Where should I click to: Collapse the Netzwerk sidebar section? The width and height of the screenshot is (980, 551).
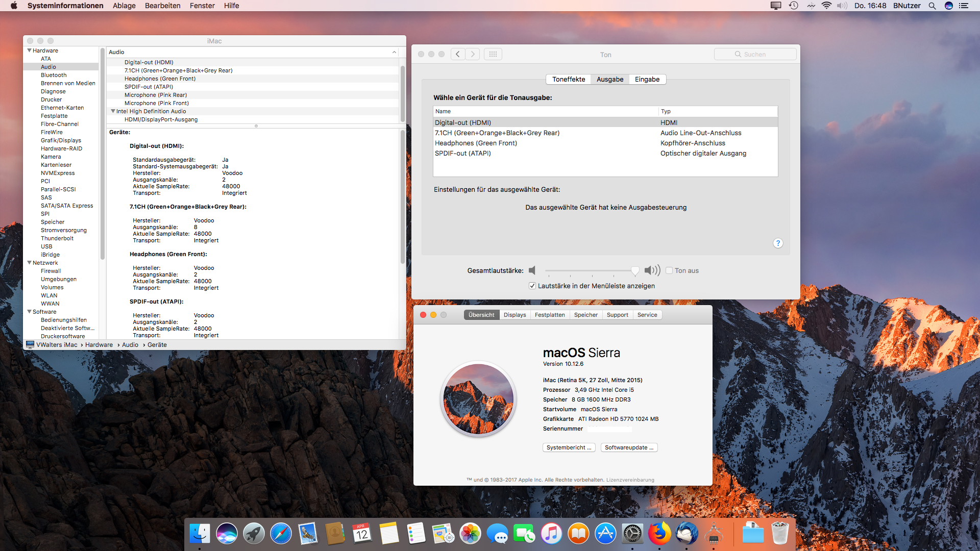pyautogui.click(x=29, y=263)
